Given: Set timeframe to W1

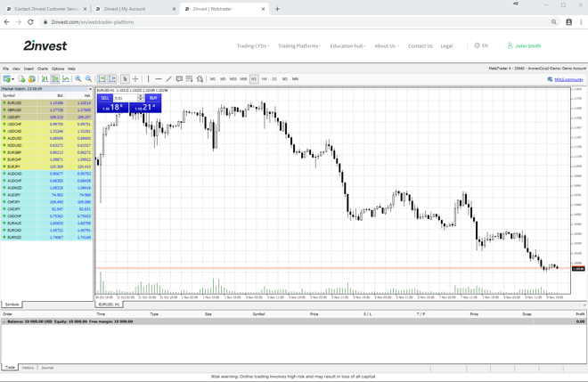Looking at the screenshot, I should click(x=285, y=79).
